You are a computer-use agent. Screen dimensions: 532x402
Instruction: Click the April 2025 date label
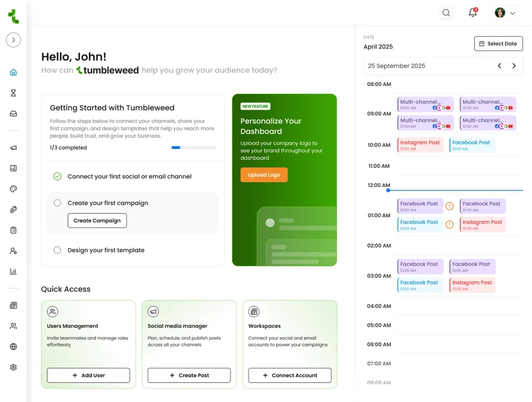[x=378, y=47]
